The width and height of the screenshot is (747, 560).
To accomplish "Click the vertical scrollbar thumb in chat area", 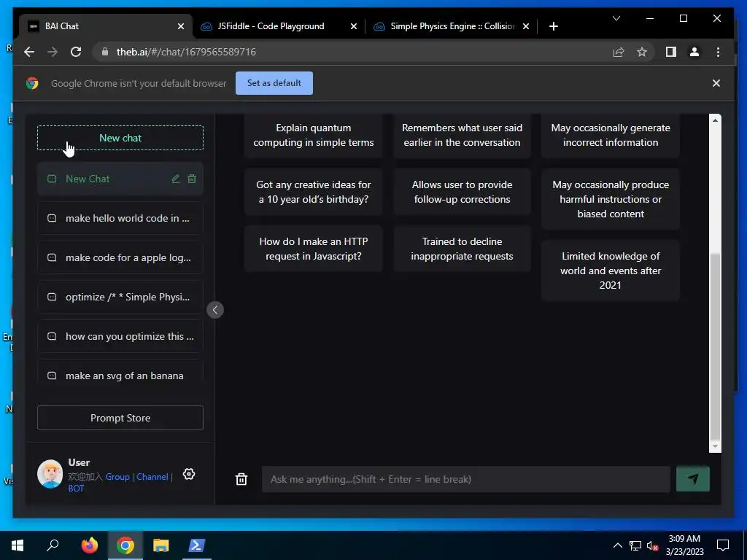I will coord(715,346).
